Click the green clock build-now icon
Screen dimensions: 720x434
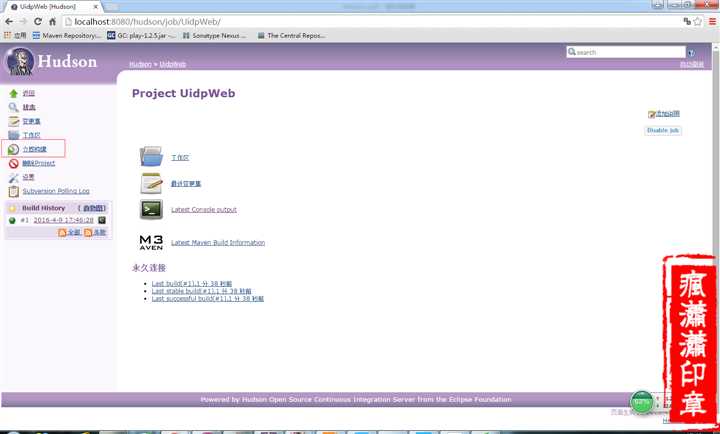pos(13,149)
